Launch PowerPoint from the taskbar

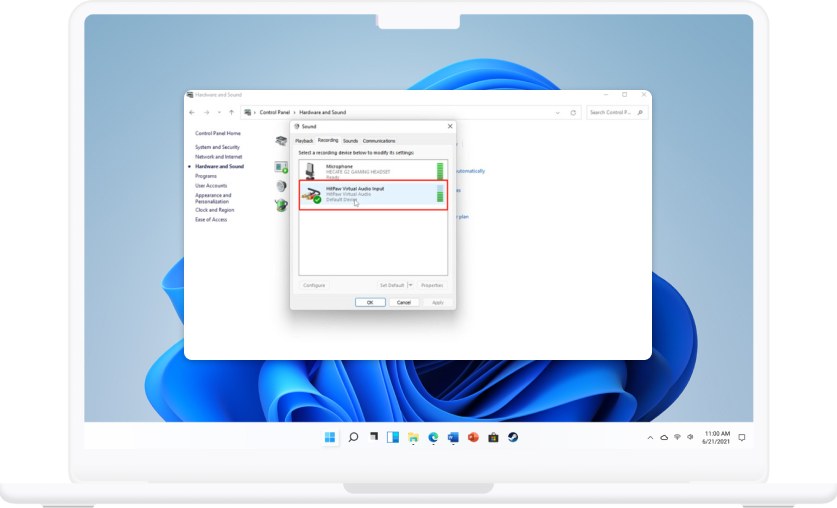(473, 437)
